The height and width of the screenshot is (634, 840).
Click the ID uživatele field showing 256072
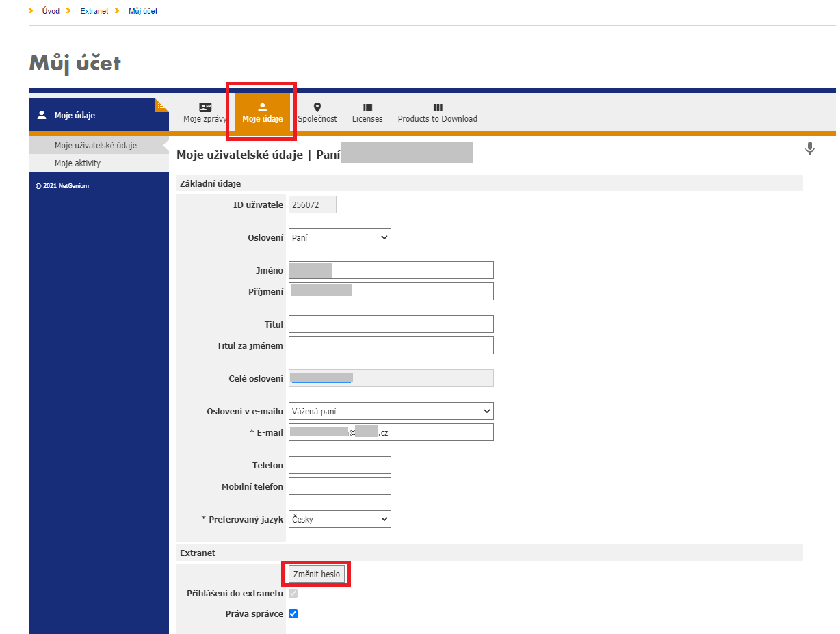pyautogui.click(x=312, y=204)
